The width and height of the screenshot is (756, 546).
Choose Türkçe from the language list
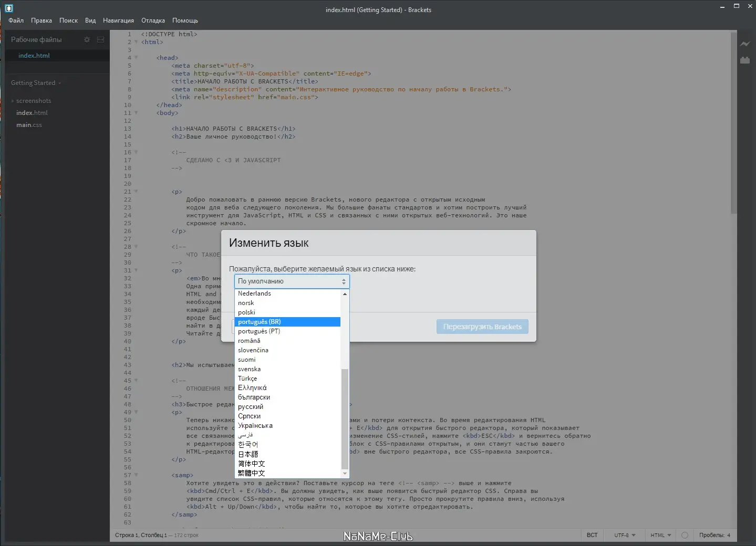tap(288, 379)
